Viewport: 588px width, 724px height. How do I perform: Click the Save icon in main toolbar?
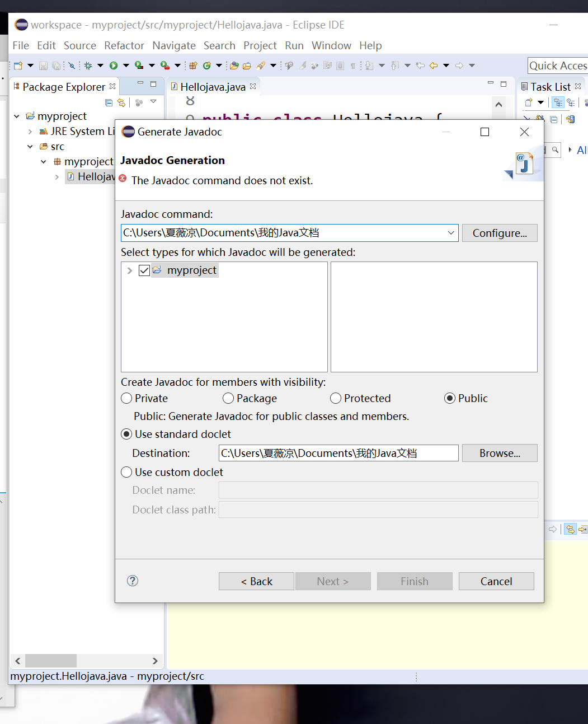tap(43, 66)
